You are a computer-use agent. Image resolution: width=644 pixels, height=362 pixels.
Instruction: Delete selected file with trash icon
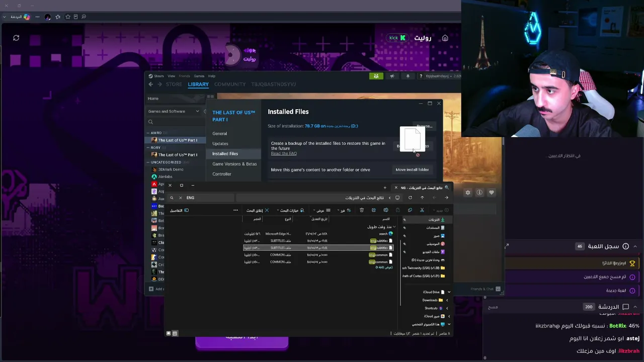[x=361, y=210]
